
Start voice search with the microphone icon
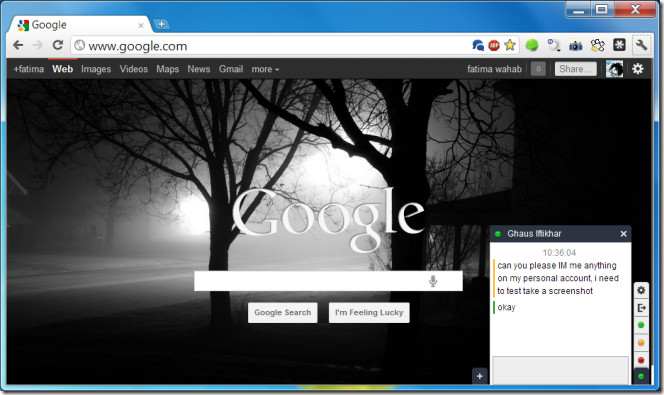[433, 281]
